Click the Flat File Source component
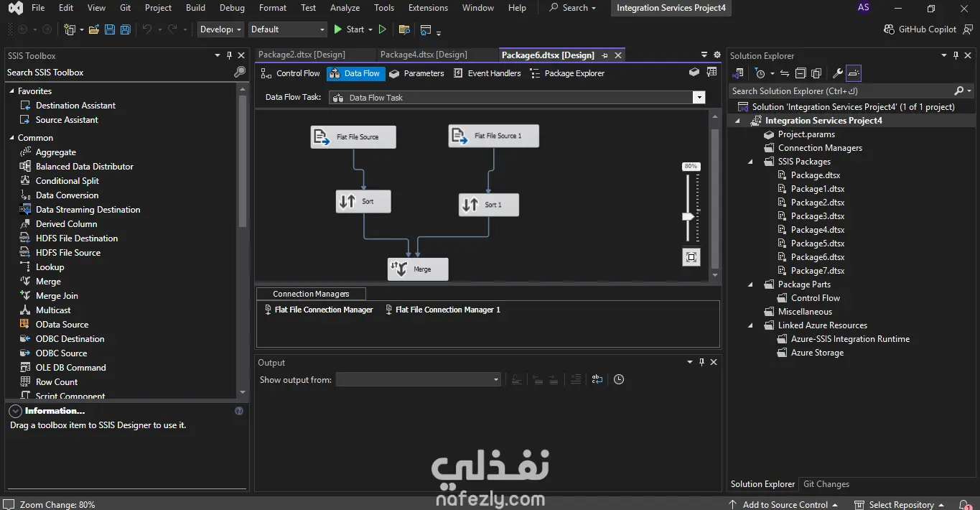Image resolution: width=980 pixels, height=510 pixels. pyautogui.click(x=353, y=137)
